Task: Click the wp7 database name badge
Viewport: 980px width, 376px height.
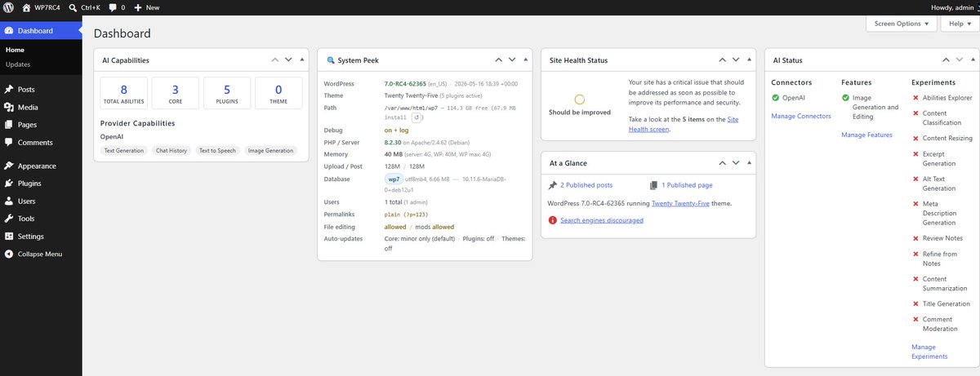Action: tap(394, 179)
